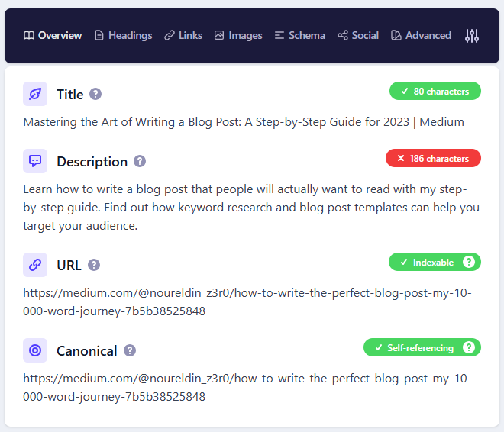This screenshot has height=432, width=504.
Task: Open help next to URL label
Action: tap(94, 265)
